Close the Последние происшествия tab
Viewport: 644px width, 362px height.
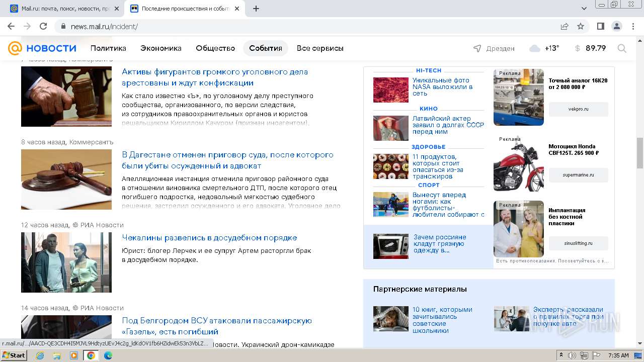(x=238, y=9)
